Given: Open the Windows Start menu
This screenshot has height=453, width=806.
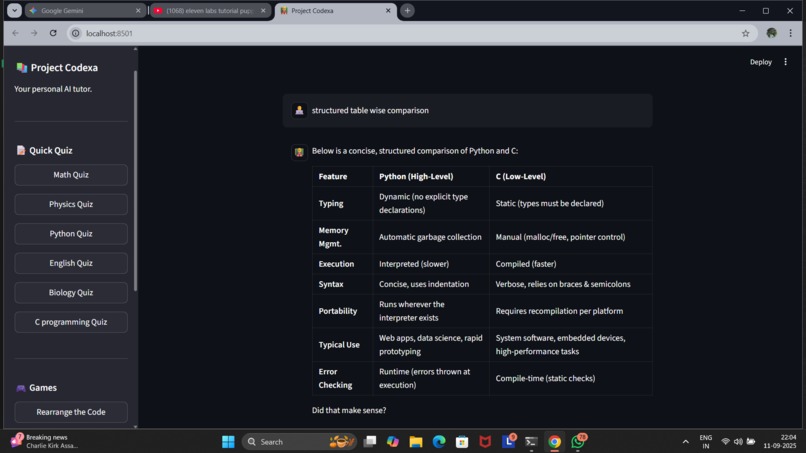Looking at the screenshot, I should [228, 442].
